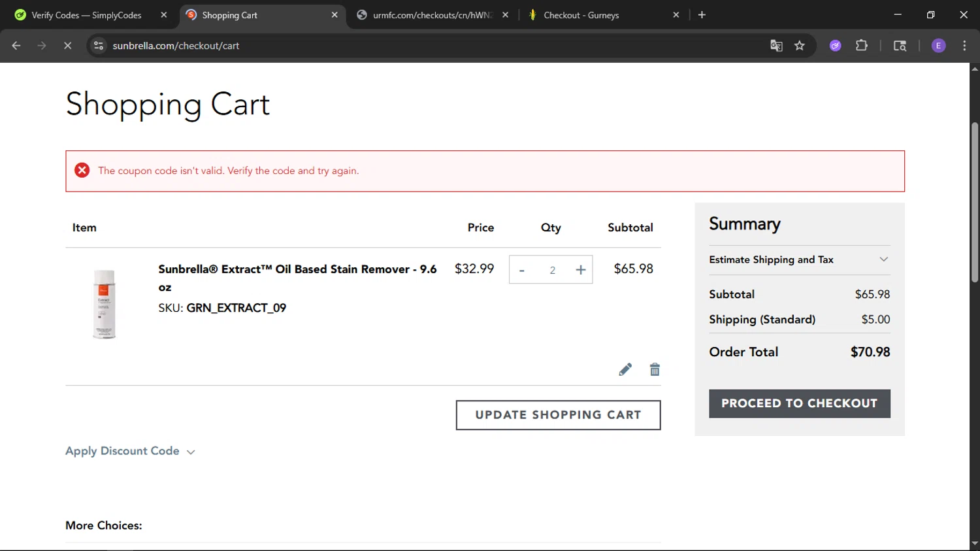Switch to Verify Codes — SimplyCodes tab

tap(86, 15)
